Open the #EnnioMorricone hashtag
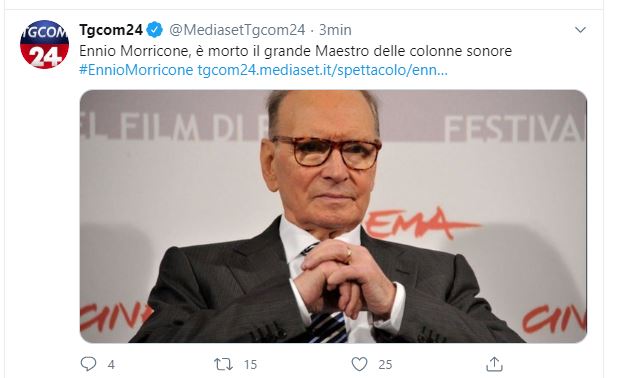617x378 pixels. [136, 70]
